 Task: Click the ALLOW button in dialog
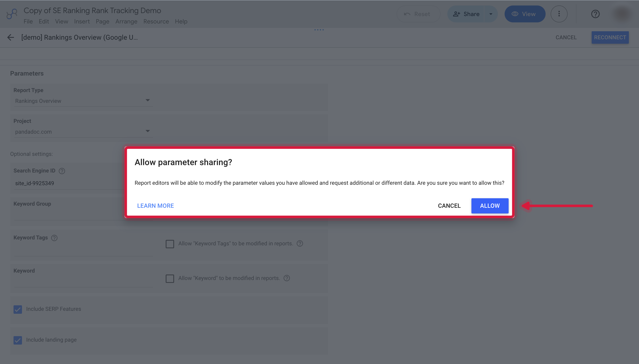click(490, 206)
